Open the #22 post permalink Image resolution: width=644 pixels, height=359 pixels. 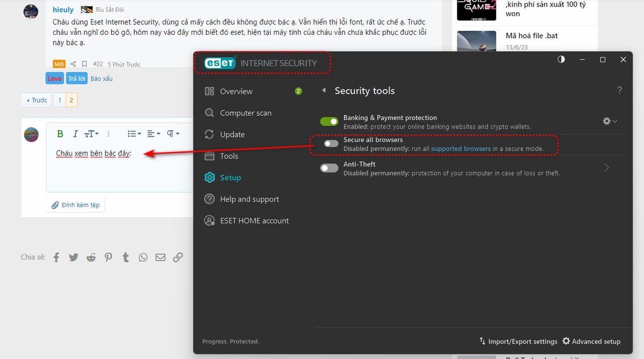click(x=98, y=64)
